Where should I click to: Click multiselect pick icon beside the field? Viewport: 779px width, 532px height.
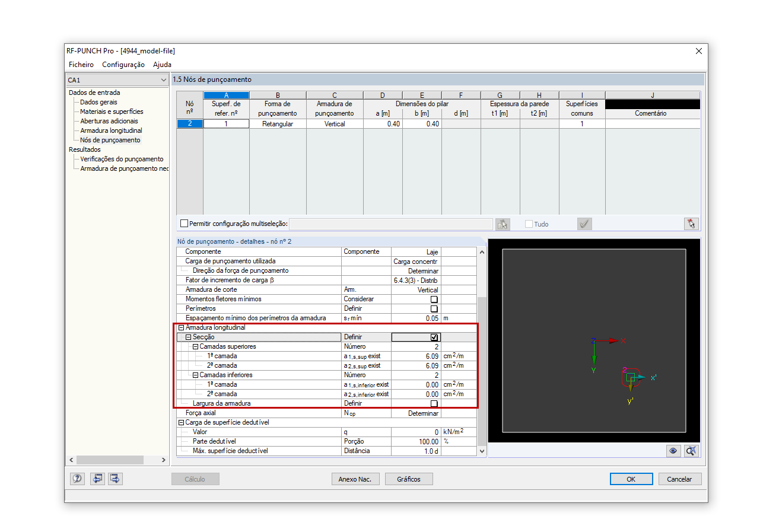tap(503, 224)
